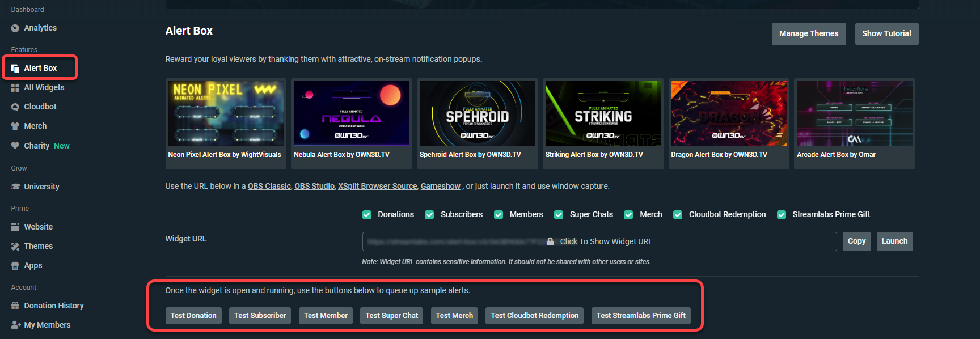This screenshot has height=339, width=980.
Task: Click the Cloudbot chat icon
Action: (x=15, y=107)
